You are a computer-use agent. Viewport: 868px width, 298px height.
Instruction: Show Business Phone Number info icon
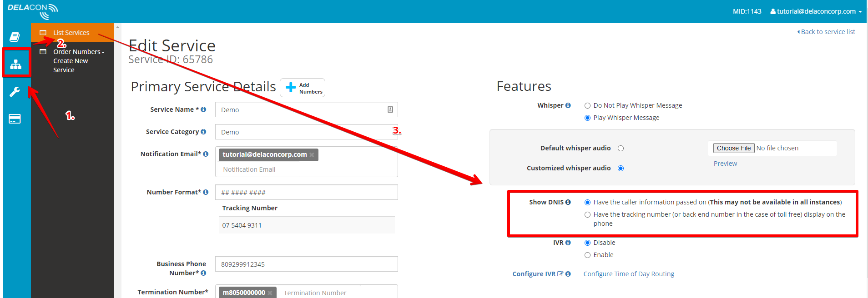tap(203, 273)
